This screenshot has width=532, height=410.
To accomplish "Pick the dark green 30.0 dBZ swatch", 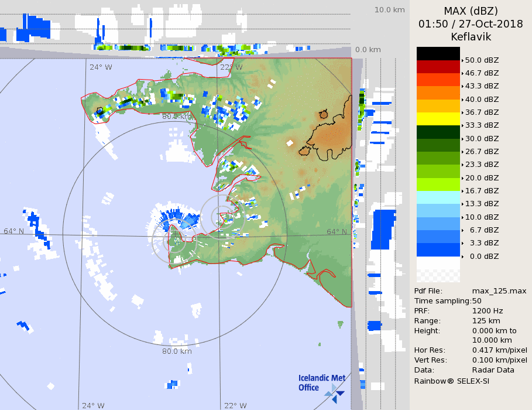I will (x=438, y=132).
